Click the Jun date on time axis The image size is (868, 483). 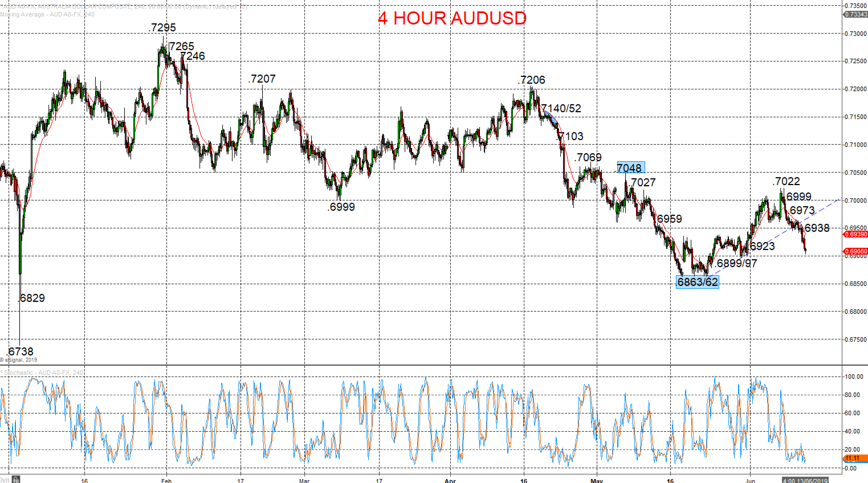pyautogui.click(x=750, y=480)
